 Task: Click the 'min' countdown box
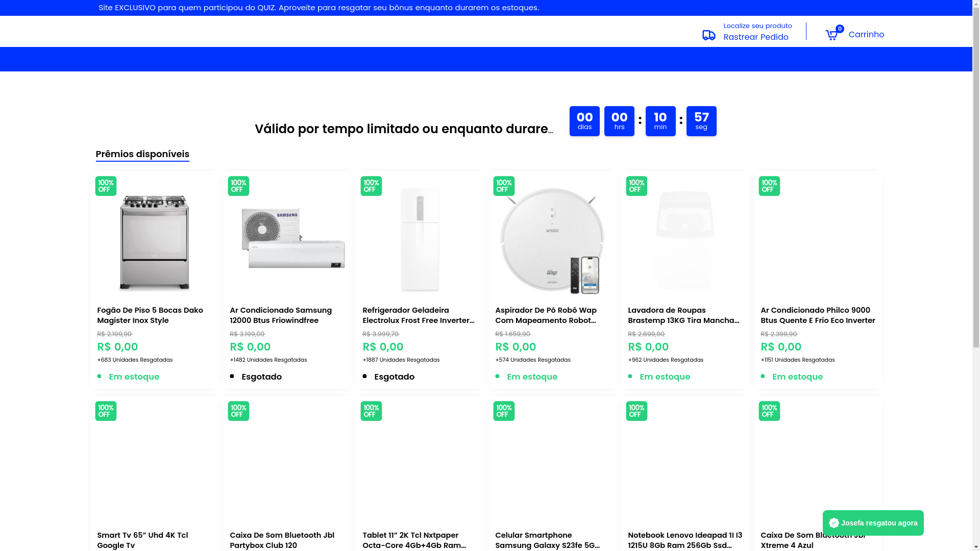[660, 121]
